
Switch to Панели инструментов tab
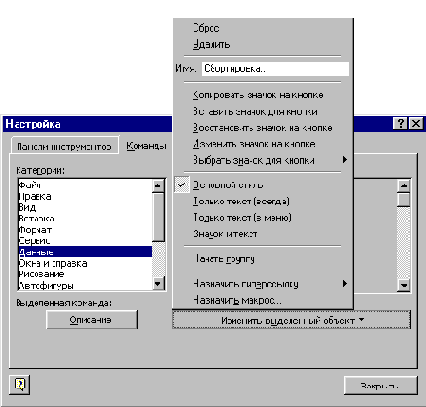[64, 146]
